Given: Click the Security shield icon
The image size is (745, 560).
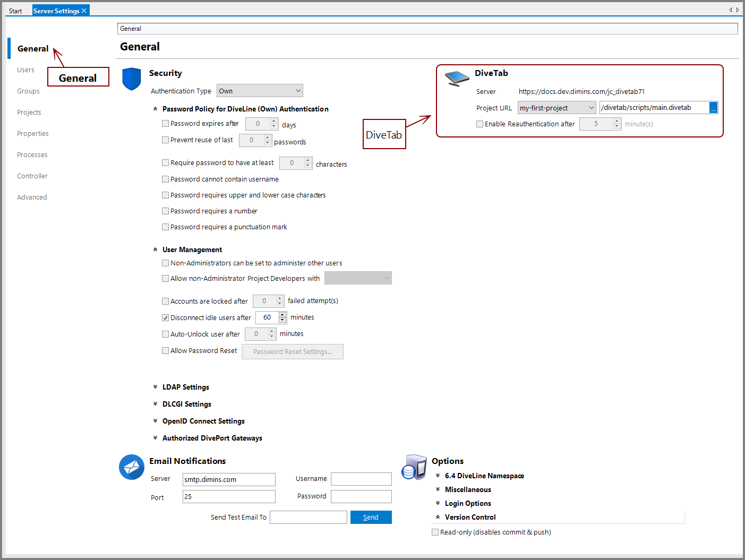Looking at the screenshot, I should [131, 79].
